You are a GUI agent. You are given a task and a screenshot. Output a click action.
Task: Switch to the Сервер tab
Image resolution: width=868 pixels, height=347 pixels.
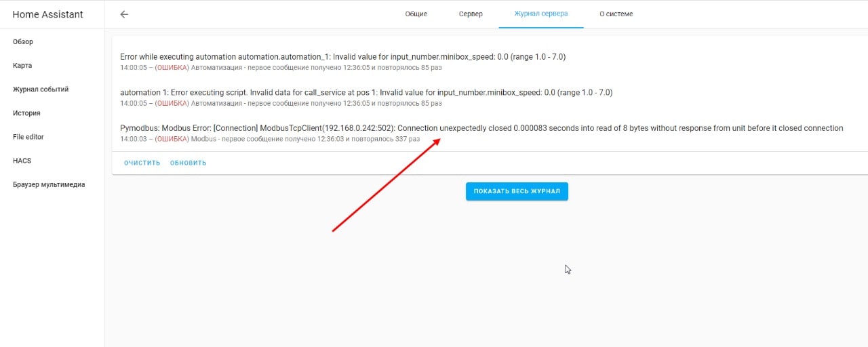pyautogui.click(x=471, y=14)
